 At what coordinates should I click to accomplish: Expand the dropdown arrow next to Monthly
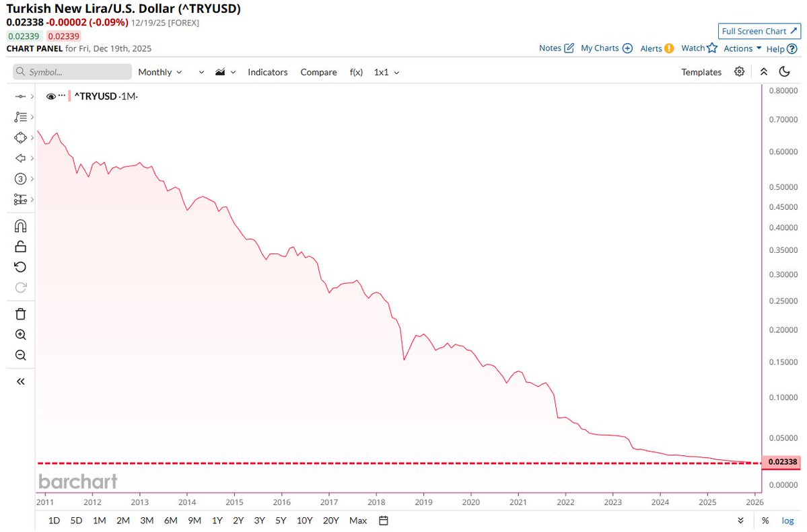(x=201, y=73)
